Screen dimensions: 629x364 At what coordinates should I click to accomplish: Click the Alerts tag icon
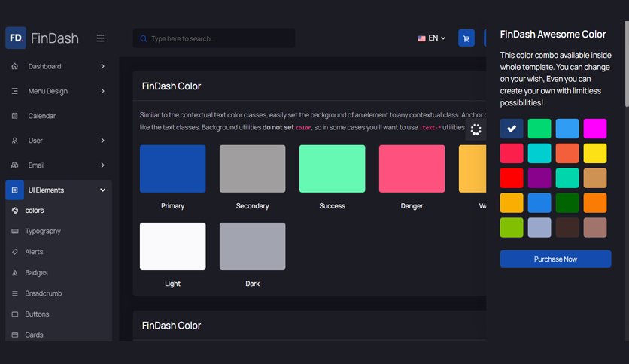(15, 252)
